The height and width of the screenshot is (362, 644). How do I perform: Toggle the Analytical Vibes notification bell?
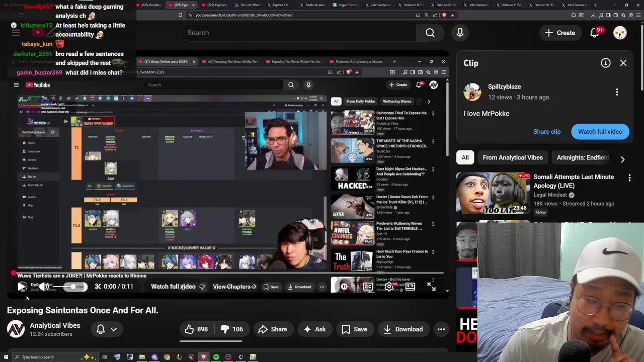(x=101, y=329)
